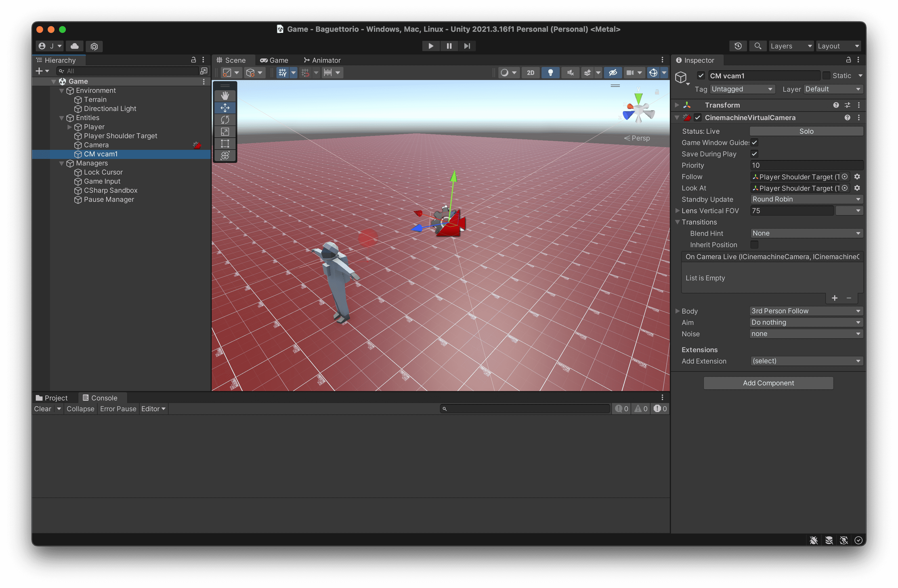The image size is (898, 588).
Task: Select the Rect transform tool
Action: pyautogui.click(x=225, y=144)
